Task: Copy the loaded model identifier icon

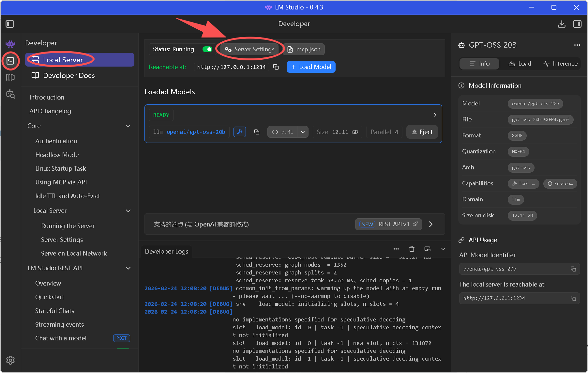Action: click(x=257, y=132)
